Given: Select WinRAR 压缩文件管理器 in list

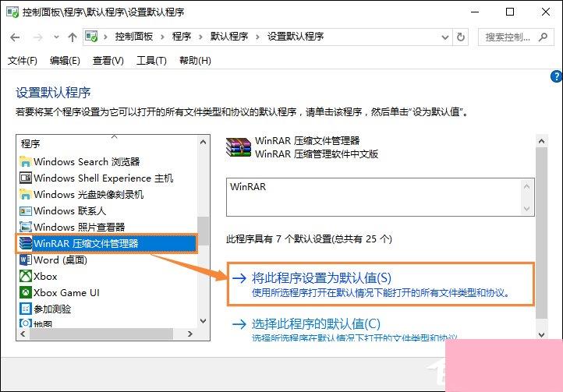Looking at the screenshot, I should (x=106, y=243).
